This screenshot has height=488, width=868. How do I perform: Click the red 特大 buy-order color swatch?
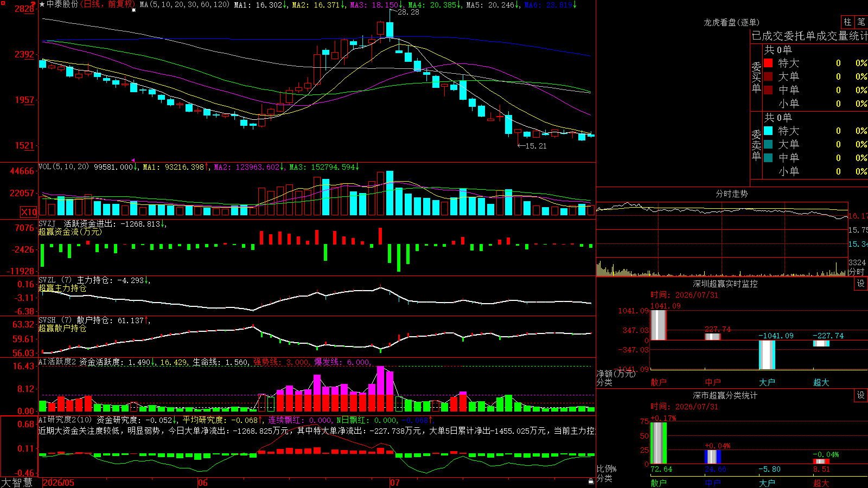click(x=768, y=63)
